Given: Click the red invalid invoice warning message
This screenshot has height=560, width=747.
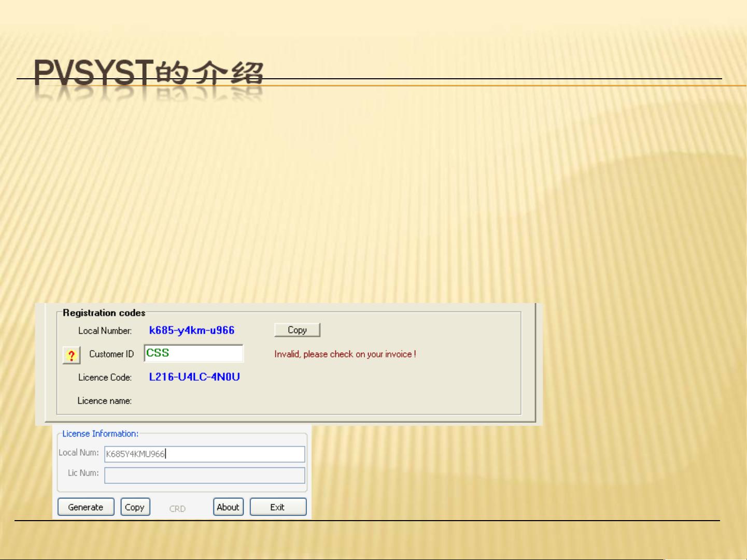Looking at the screenshot, I should (345, 353).
